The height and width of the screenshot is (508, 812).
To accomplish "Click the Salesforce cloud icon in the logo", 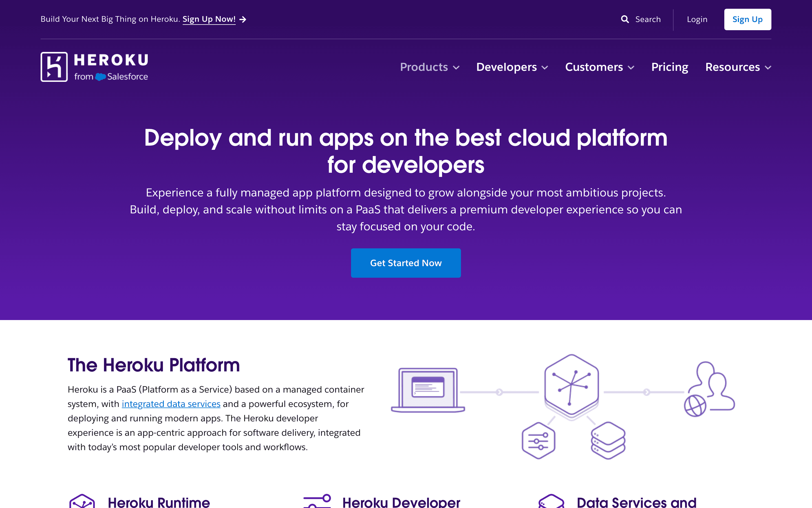I will (x=100, y=77).
